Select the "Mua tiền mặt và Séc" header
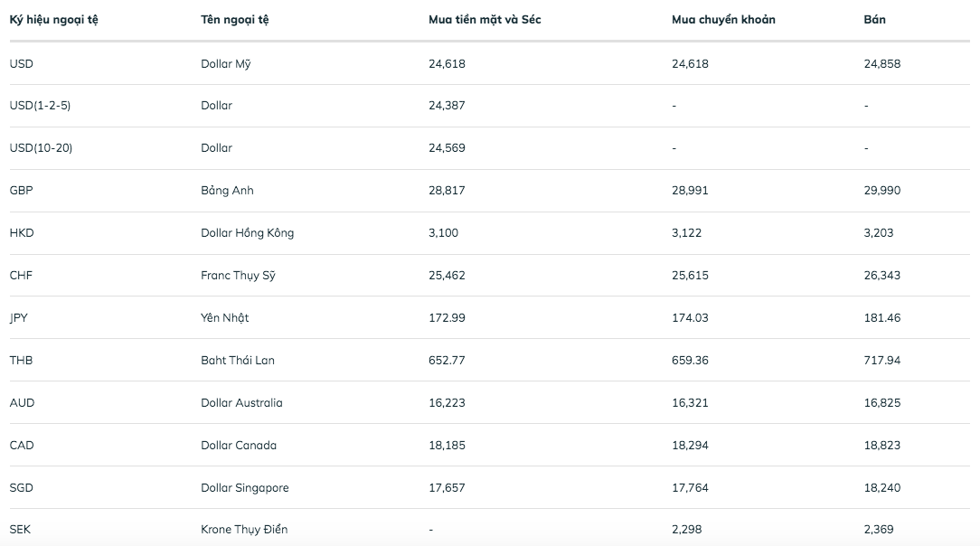The image size is (980, 546). pos(485,20)
